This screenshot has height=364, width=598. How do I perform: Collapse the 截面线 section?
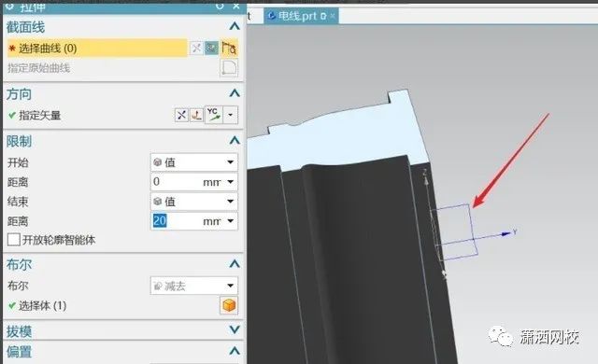235,26
